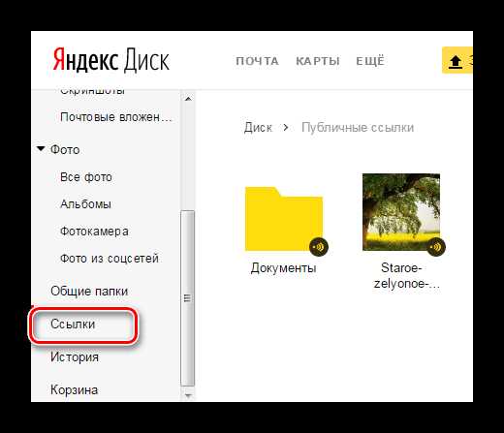The height and width of the screenshot is (433, 504).
Task: Click the Яндекс logo
Action: click(x=85, y=60)
